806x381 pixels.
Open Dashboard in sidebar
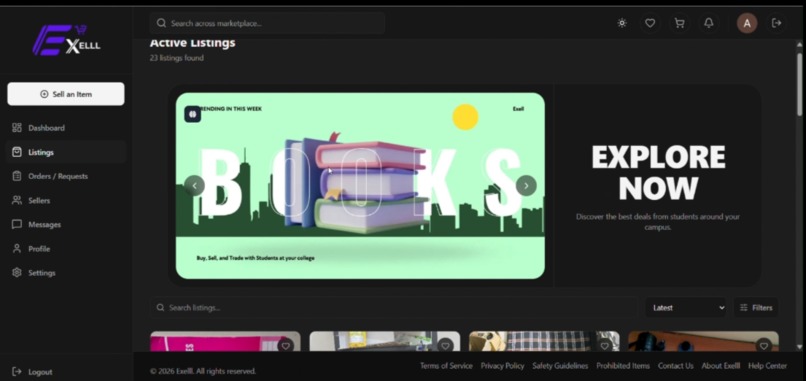coord(66,128)
